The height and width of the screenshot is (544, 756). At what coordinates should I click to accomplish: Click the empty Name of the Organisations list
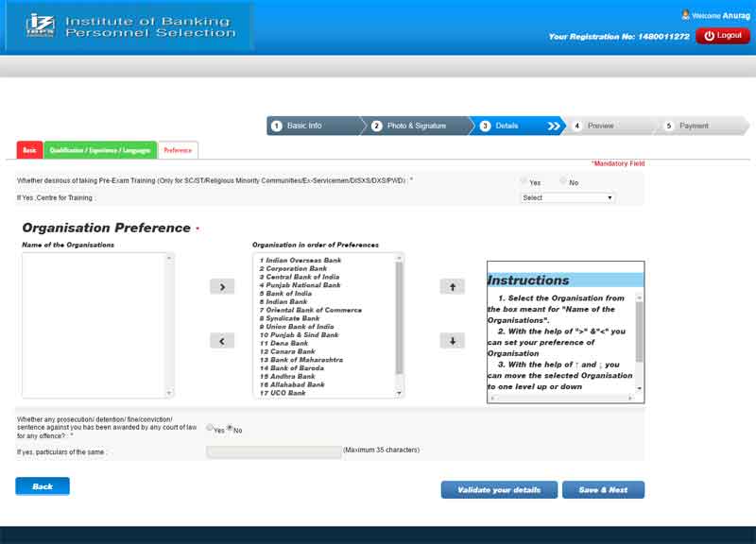click(97, 325)
